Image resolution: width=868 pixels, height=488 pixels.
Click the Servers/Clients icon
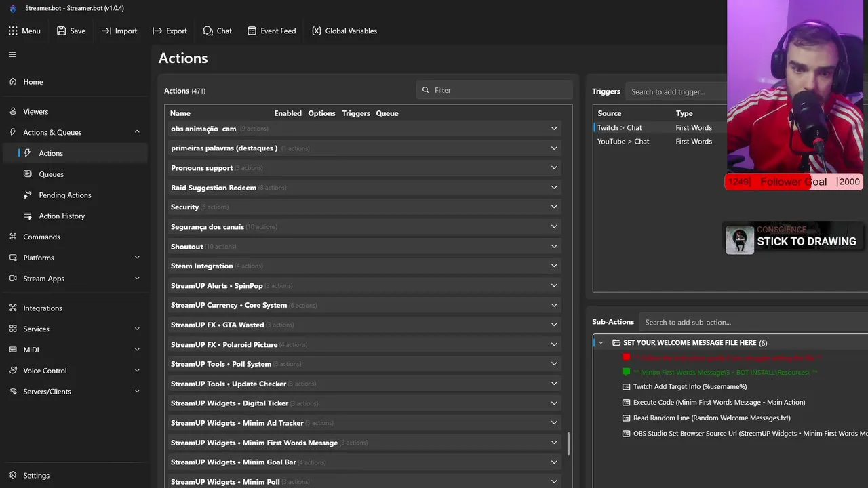click(13, 392)
